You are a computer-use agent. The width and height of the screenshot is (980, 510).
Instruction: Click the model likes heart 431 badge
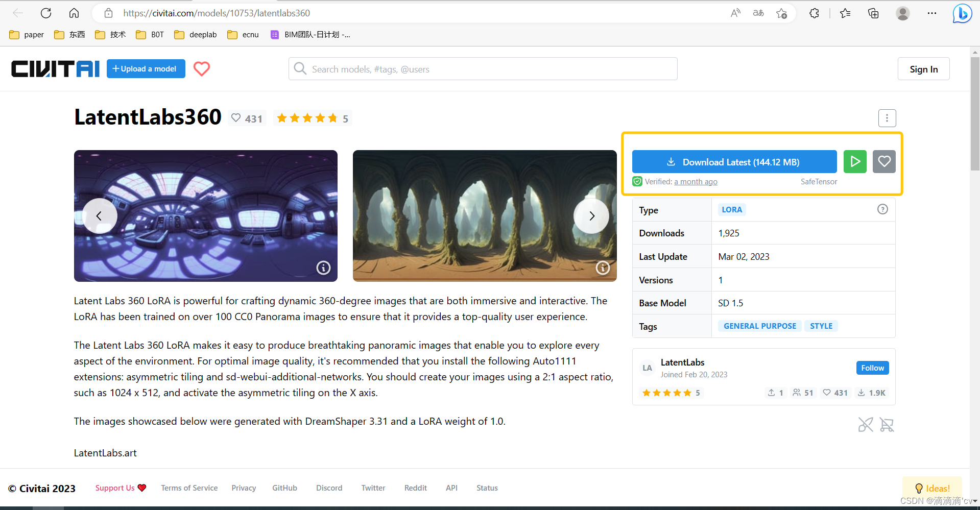pos(247,118)
